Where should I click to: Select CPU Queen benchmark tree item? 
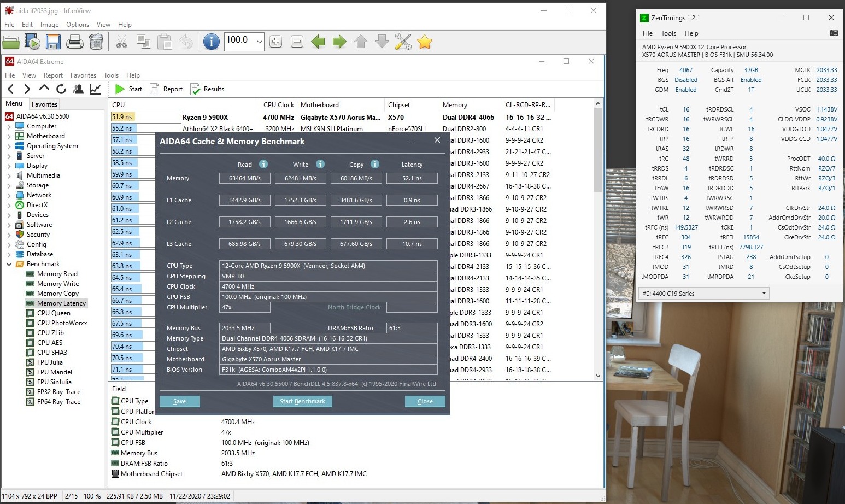(x=54, y=313)
